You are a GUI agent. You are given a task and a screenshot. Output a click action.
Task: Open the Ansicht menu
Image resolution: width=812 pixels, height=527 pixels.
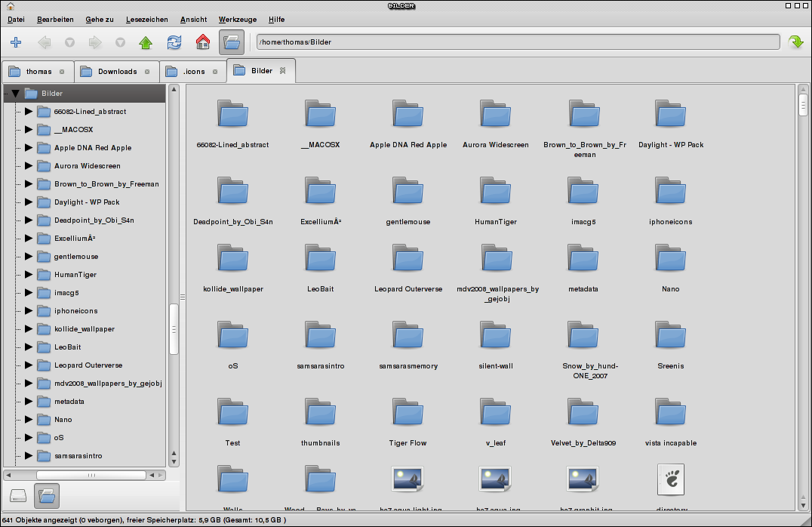point(193,19)
